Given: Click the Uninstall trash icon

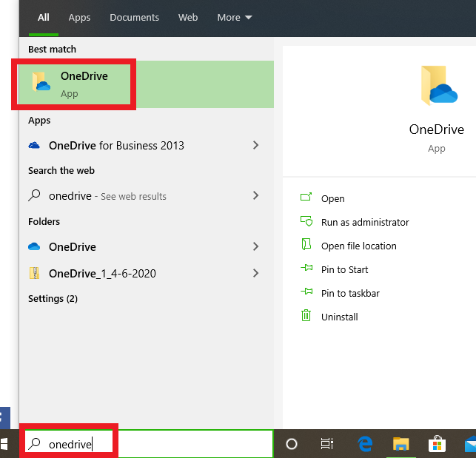Looking at the screenshot, I should pos(306,315).
